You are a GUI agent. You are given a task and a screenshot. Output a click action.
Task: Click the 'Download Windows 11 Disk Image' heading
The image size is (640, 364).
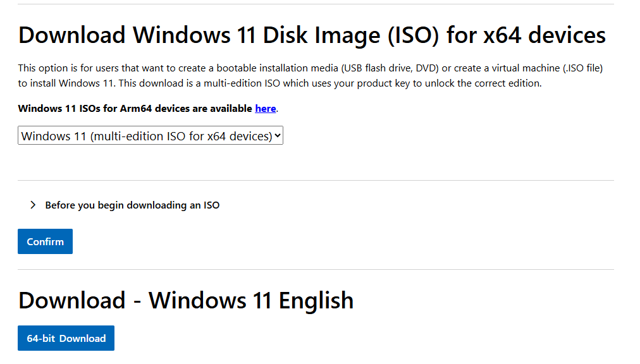pyautogui.click(x=190, y=35)
